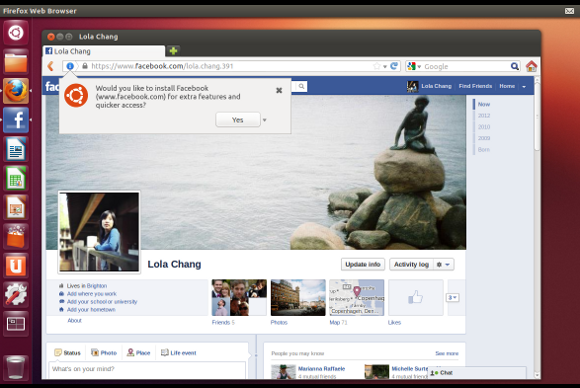Screen dimensions: 580x388
Task: Select the Place composer tab
Action: point(139,352)
